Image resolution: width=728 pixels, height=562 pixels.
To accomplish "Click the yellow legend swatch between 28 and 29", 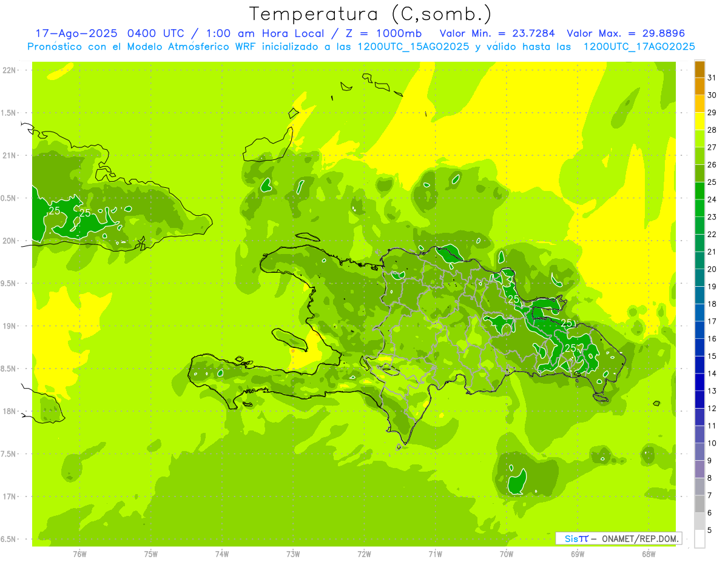I will [699, 121].
